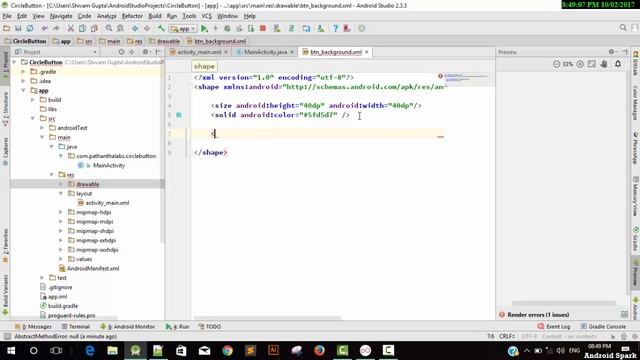Viewport: 640px width, 360px height.
Task: Open the app run configuration dropdown
Action: (x=183, y=29)
